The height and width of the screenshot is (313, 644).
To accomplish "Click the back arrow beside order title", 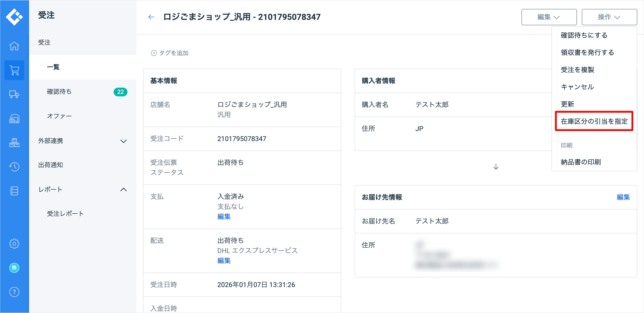I will coord(151,17).
